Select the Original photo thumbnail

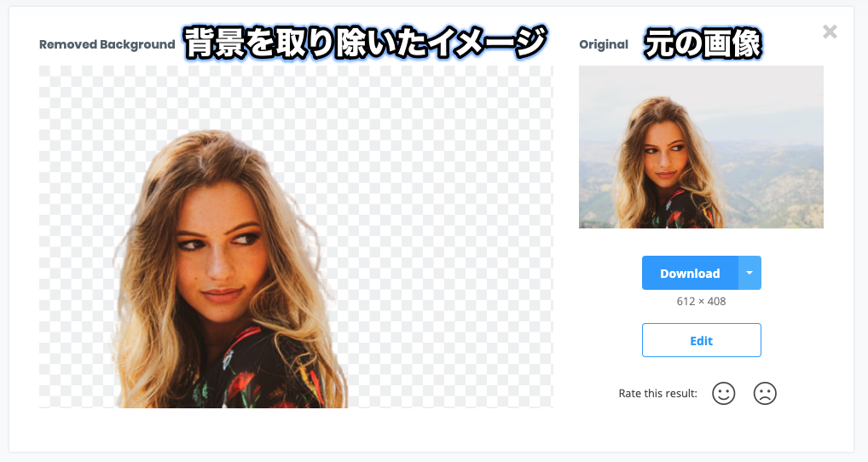pyautogui.click(x=701, y=147)
